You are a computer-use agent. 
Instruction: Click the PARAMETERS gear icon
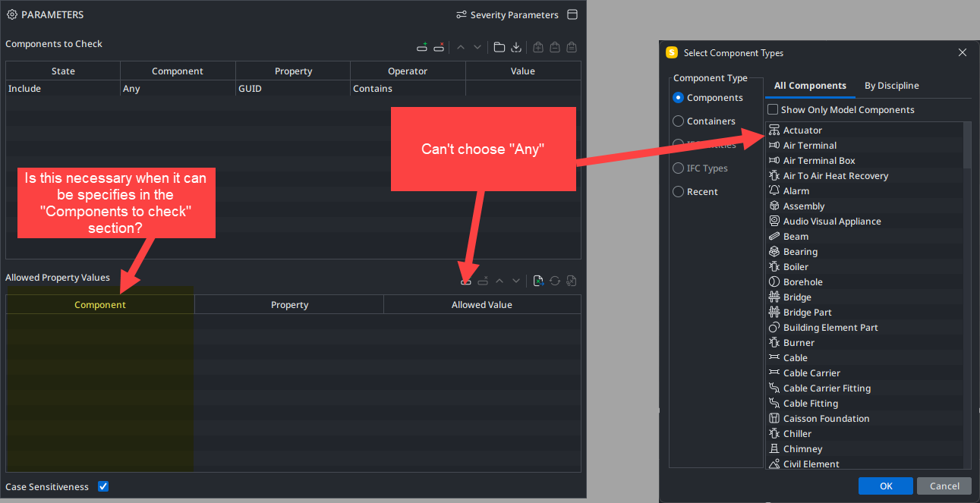12,15
